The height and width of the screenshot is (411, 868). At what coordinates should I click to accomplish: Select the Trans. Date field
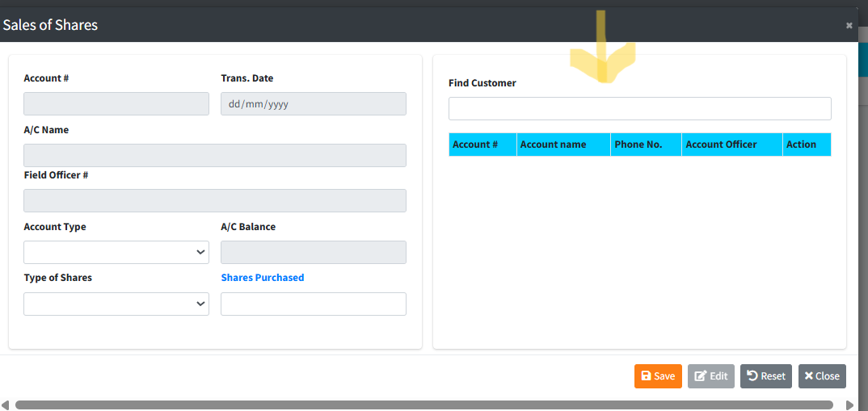[313, 104]
